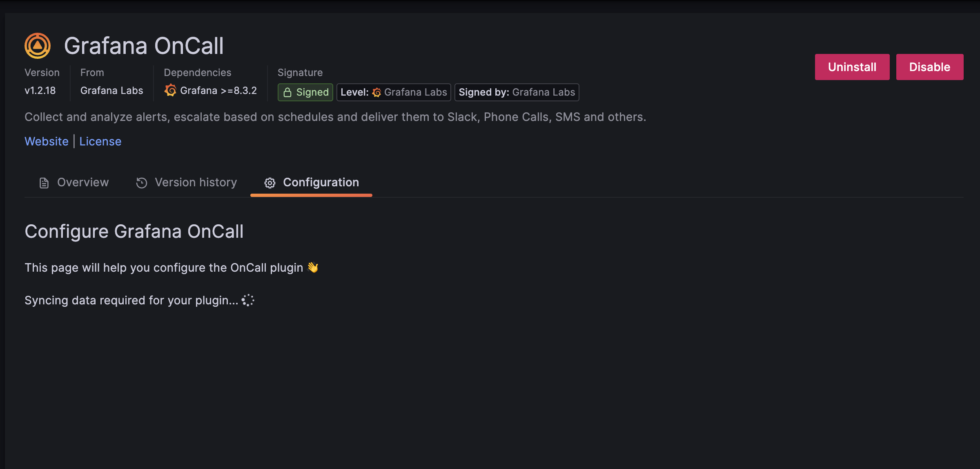Click the Uninstall button

(852, 67)
